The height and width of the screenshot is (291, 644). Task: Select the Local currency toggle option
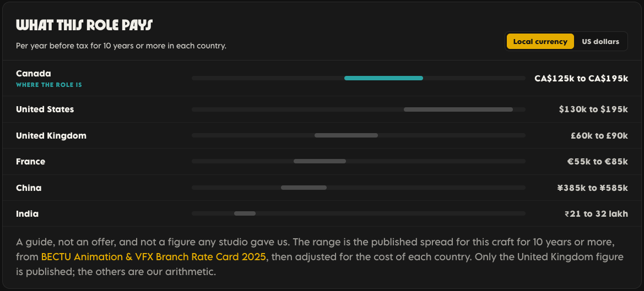pyautogui.click(x=540, y=41)
